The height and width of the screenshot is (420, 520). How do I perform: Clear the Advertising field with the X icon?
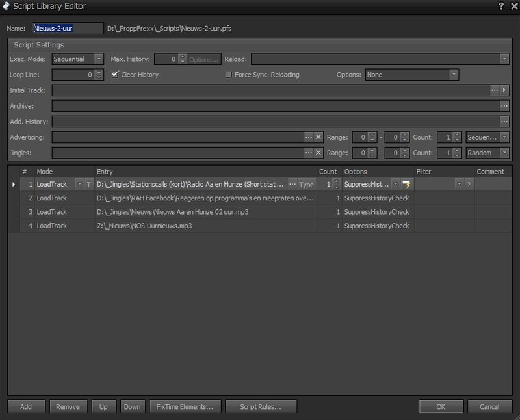click(x=317, y=137)
